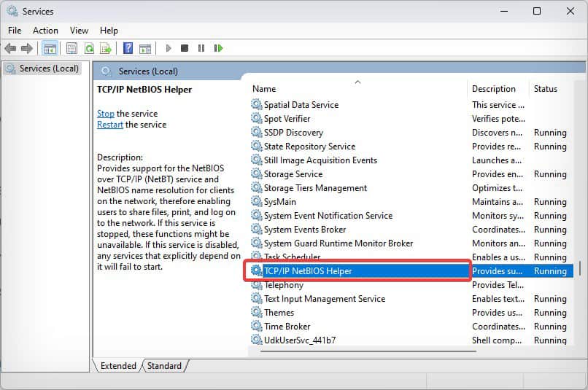Click the Pause Service toolbar icon
This screenshot has height=390, width=588.
201,48
